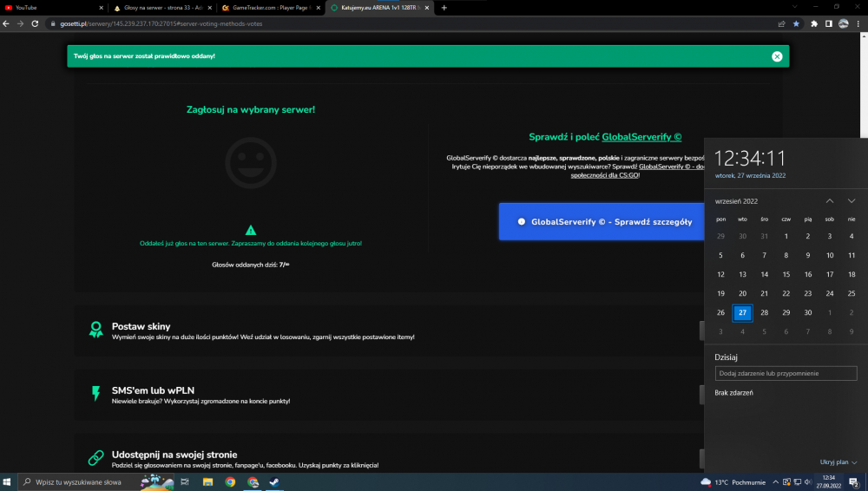Open the Chrome profile avatar
Image resolution: width=868 pixels, height=491 pixels.
click(x=843, y=23)
